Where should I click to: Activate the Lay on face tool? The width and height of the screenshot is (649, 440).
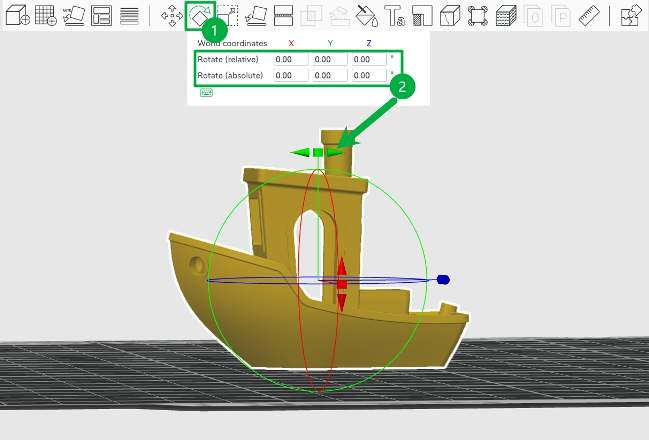coord(256,15)
